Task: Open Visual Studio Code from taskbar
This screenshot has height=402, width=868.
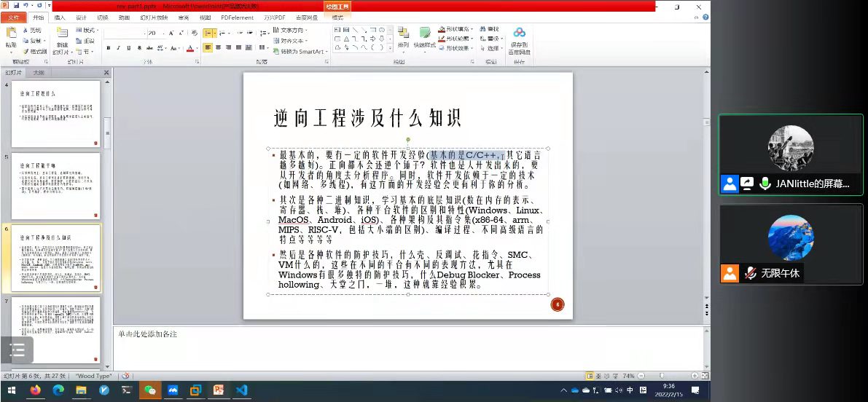Action: [x=241, y=390]
